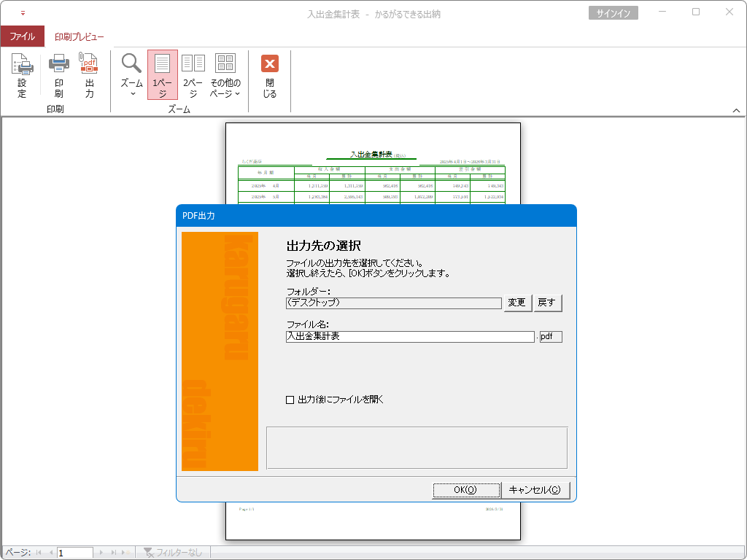The image size is (747, 560).
Task: Open the ファイル tab
Action: point(22,36)
